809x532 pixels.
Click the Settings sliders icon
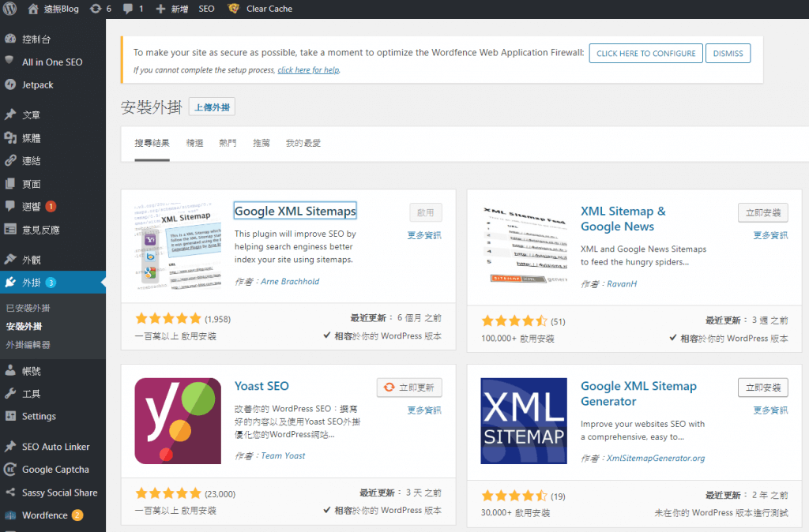point(10,415)
